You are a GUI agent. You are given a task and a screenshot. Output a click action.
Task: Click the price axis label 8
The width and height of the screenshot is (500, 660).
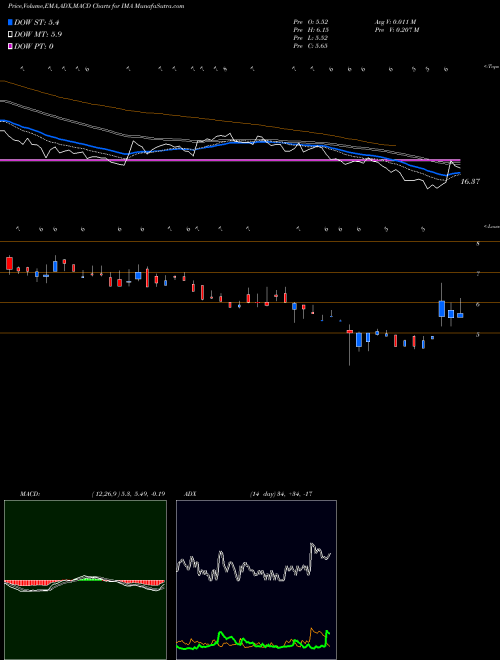[478, 243]
